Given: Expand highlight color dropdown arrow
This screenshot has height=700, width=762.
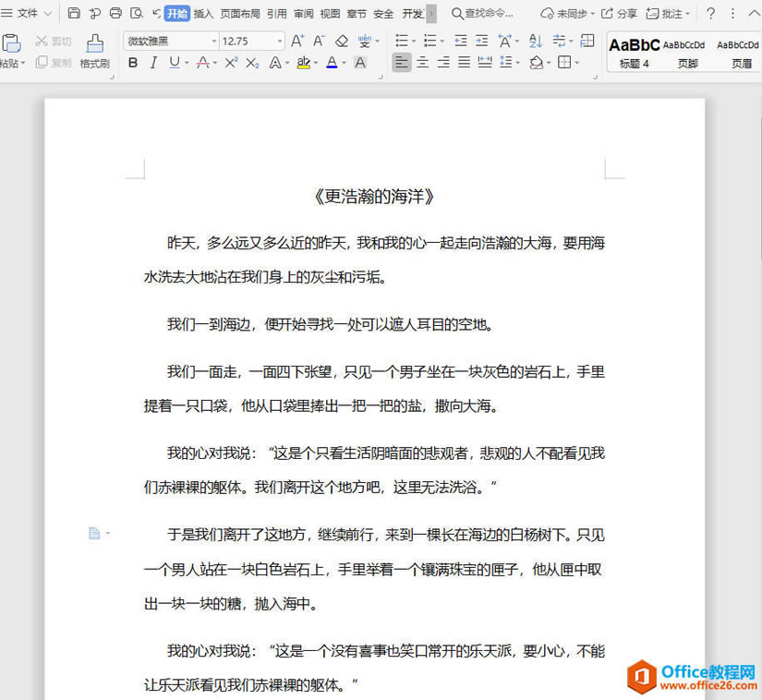Looking at the screenshot, I should [x=315, y=63].
